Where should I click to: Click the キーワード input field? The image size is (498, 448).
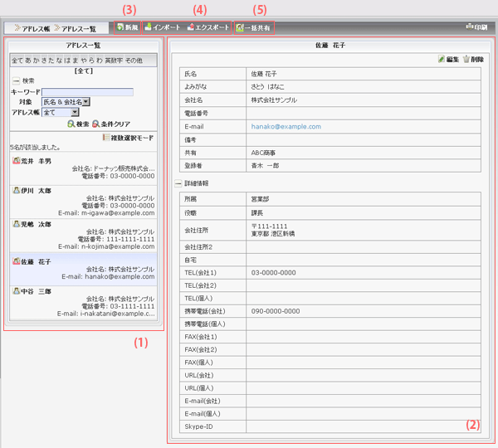(x=88, y=92)
